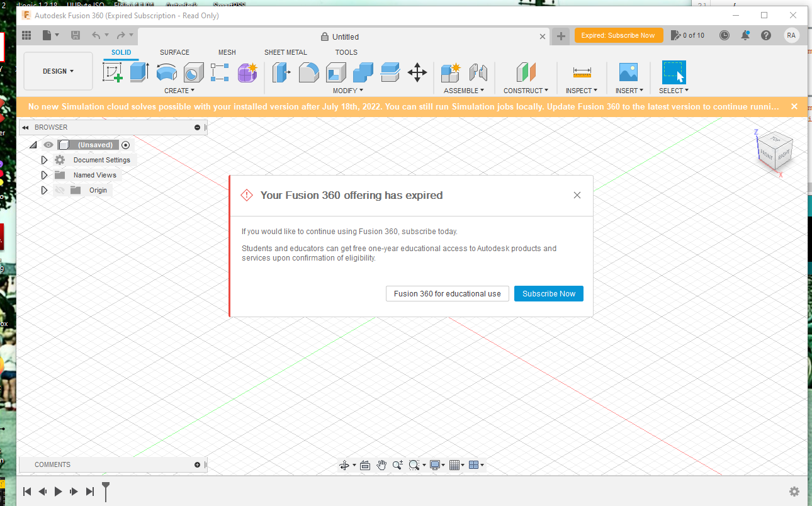Expand the Document Settings node

tap(44, 160)
